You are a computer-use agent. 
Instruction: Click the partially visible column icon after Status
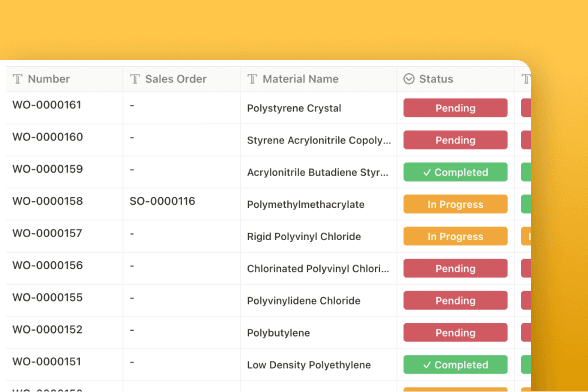click(x=526, y=79)
